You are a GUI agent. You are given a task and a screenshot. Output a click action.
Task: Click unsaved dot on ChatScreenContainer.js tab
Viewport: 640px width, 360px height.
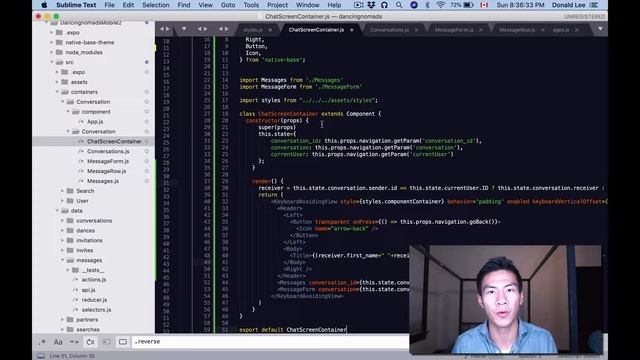coord(351,30)
